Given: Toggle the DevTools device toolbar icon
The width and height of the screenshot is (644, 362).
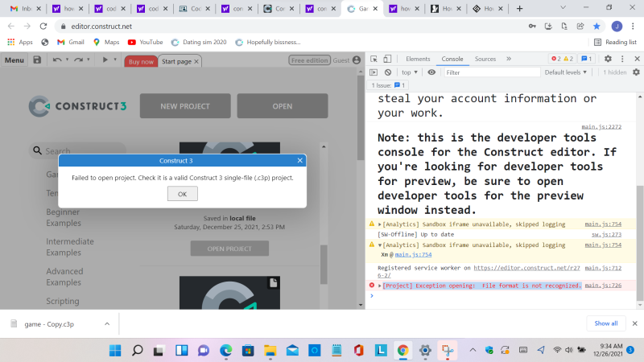Looking at the screenshot, I should coord(387,59).
